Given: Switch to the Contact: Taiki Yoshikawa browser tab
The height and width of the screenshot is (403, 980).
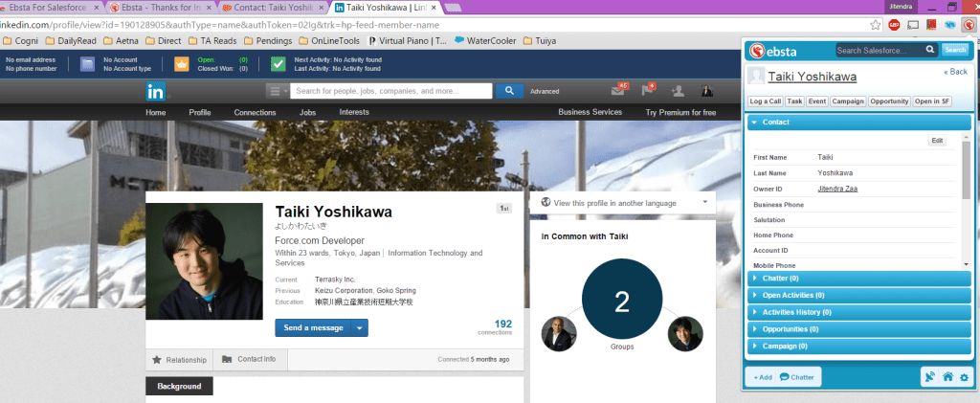Looking at the screenshot, I should (x=274, y=8).
